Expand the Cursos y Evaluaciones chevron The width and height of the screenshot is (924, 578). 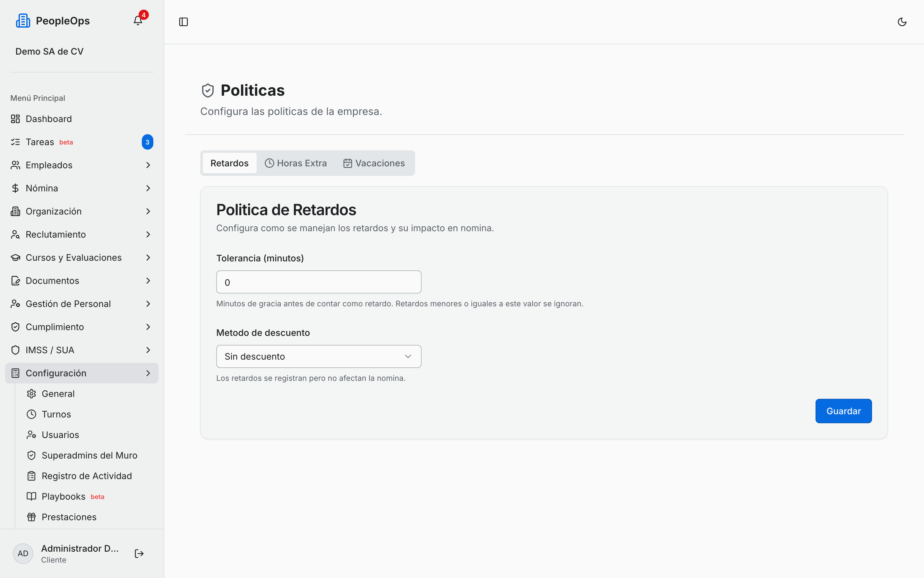click(148, 258)
